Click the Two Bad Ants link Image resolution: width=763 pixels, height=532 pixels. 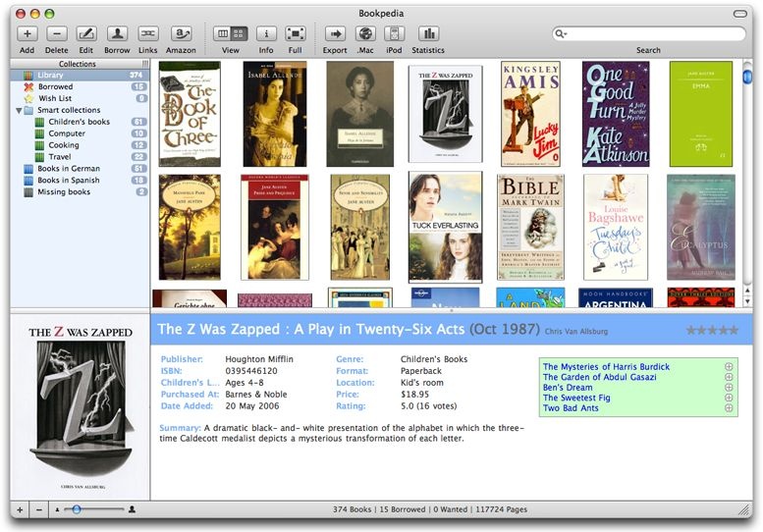tap(570, 407)
